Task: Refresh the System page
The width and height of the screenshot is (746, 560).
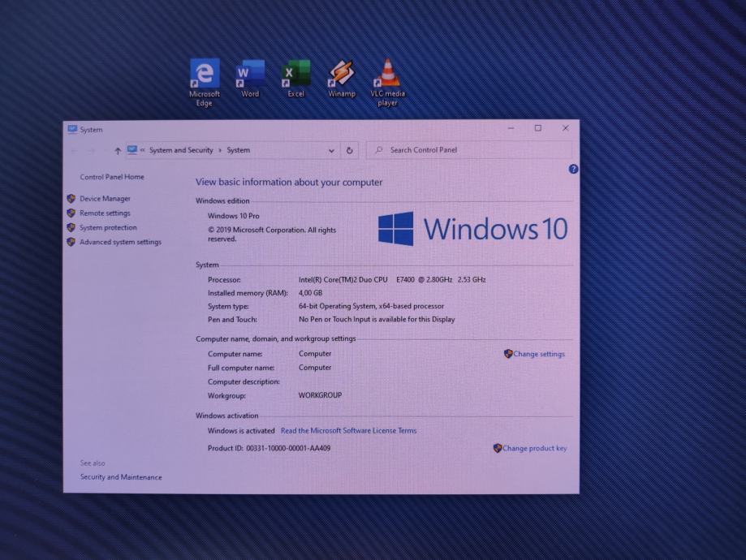Action: 349,150
